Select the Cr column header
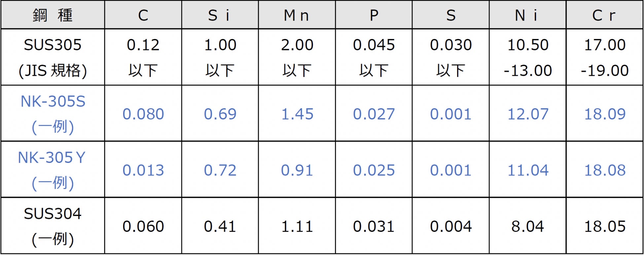The image size is (644, 255). pyautogui.click(x=604, y=15)
